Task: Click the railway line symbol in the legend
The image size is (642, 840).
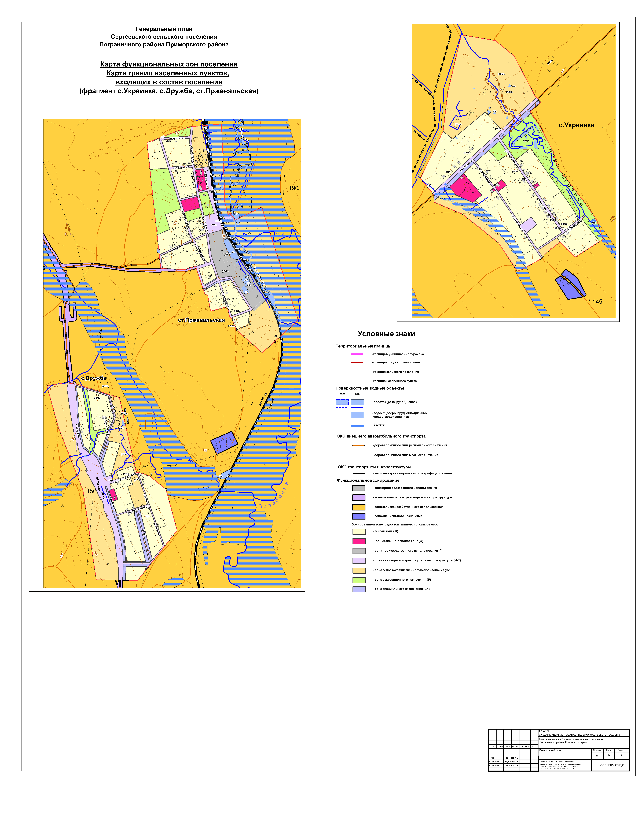Action: tap(359, 473)
